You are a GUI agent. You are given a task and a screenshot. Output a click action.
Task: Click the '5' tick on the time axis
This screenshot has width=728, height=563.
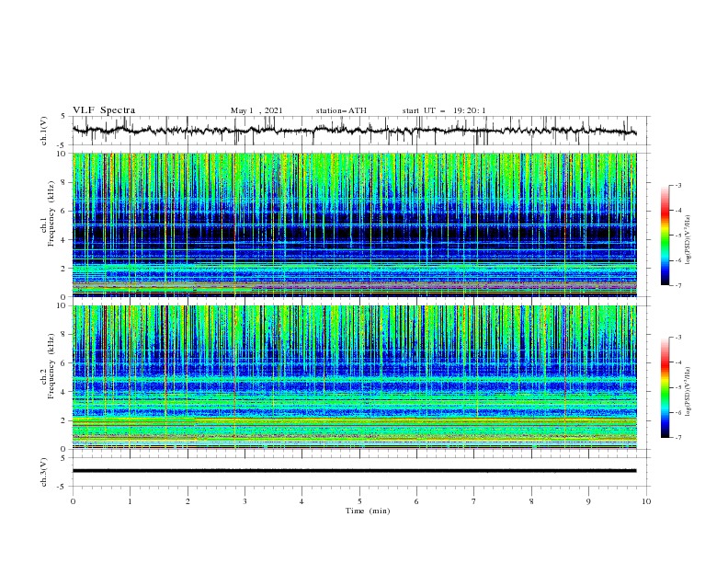click(359, 501)
